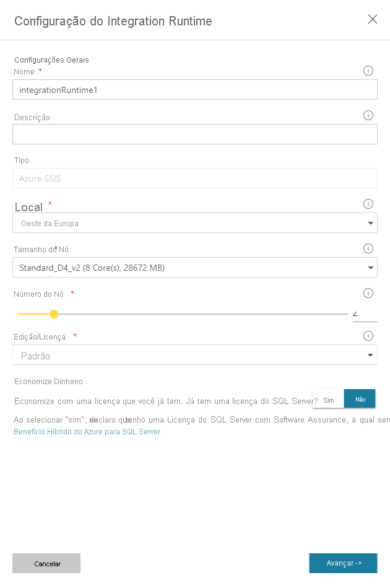Click inside the empty Descrição field
This screenshot has width=390, height=588.
tap(195, 134)
